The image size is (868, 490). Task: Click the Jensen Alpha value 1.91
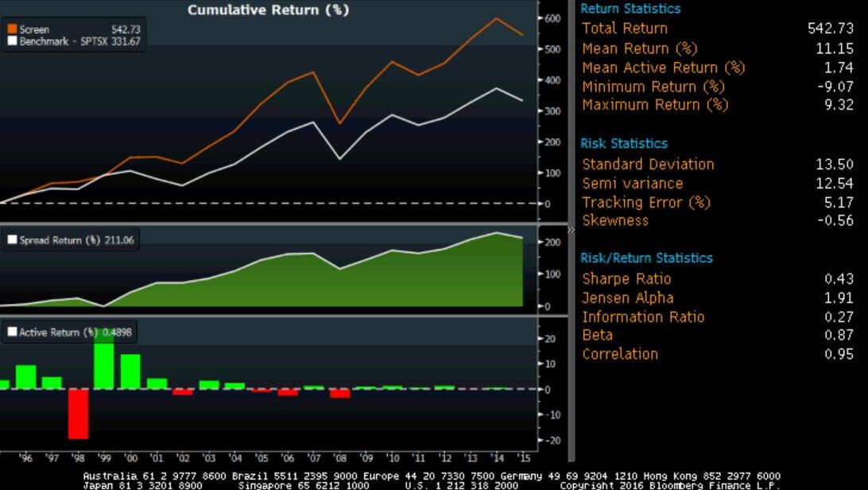point(839,297)
